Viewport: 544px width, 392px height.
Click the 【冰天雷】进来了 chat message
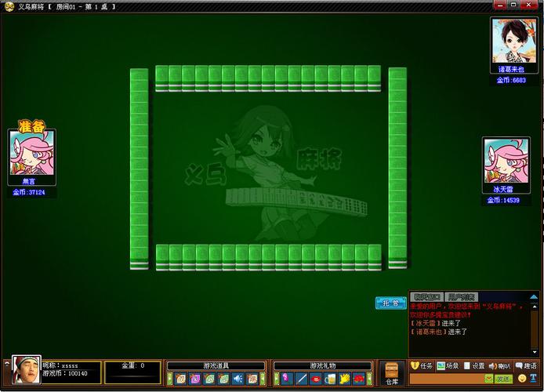(x=435, y=323)
